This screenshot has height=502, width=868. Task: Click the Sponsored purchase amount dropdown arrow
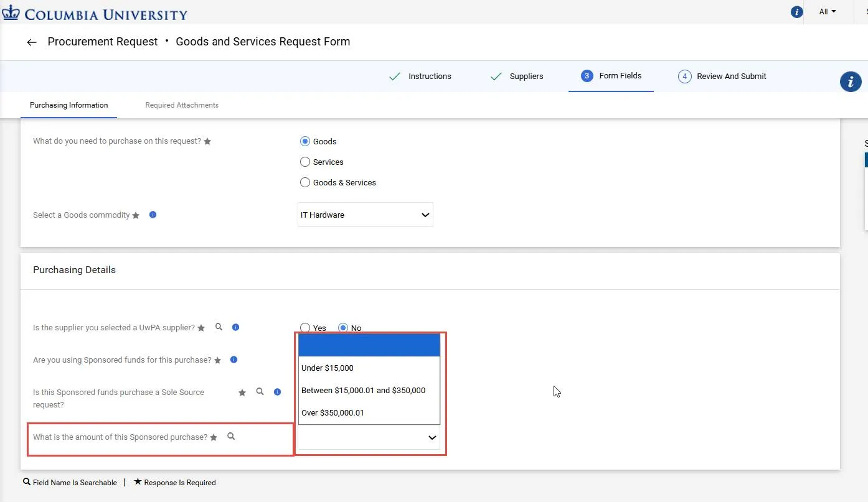(432, 438)
